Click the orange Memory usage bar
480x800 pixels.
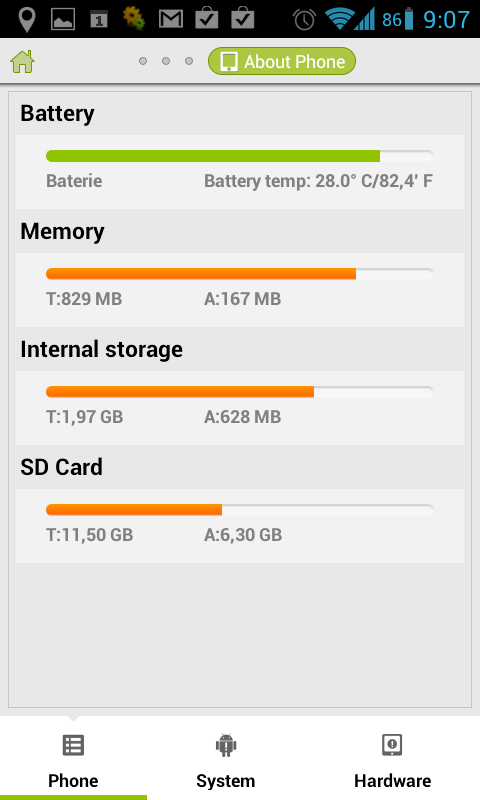(x=240, y=274)
